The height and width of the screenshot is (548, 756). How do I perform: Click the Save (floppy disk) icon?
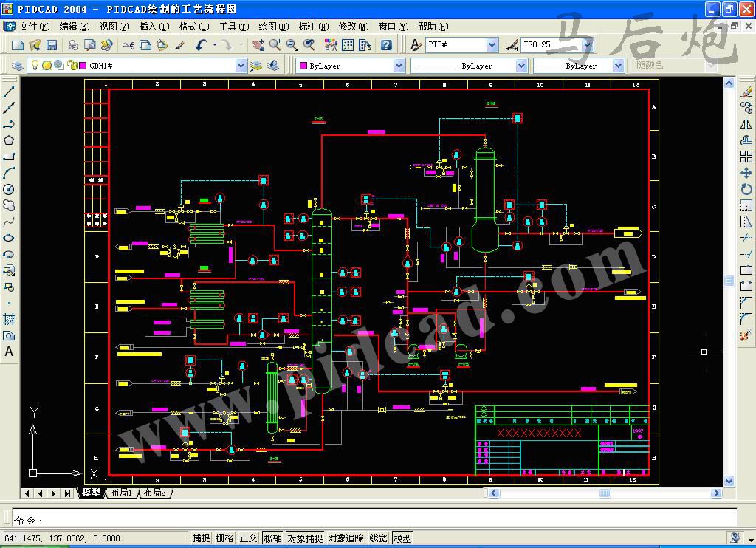[x=52, y=45]
